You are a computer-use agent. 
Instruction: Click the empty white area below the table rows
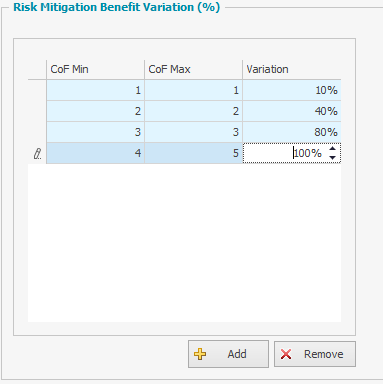coord(184,243)
